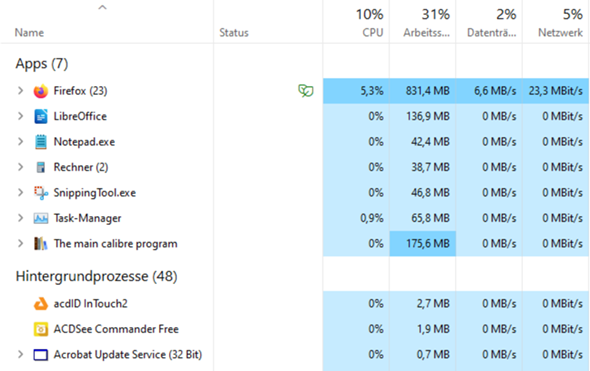The image size is (590, 371).
Task: Expand the Acrobat Update Service entry
Action: click(20, 354)
